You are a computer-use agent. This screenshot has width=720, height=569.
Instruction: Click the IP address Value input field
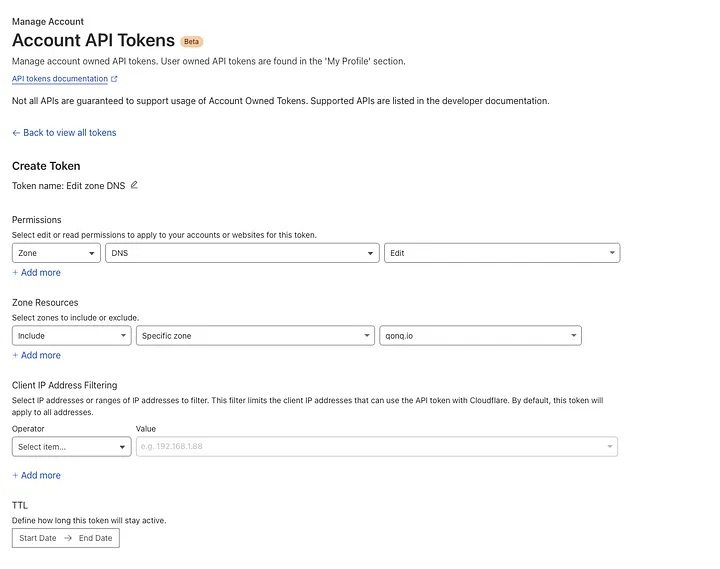[x=377, y=447]
